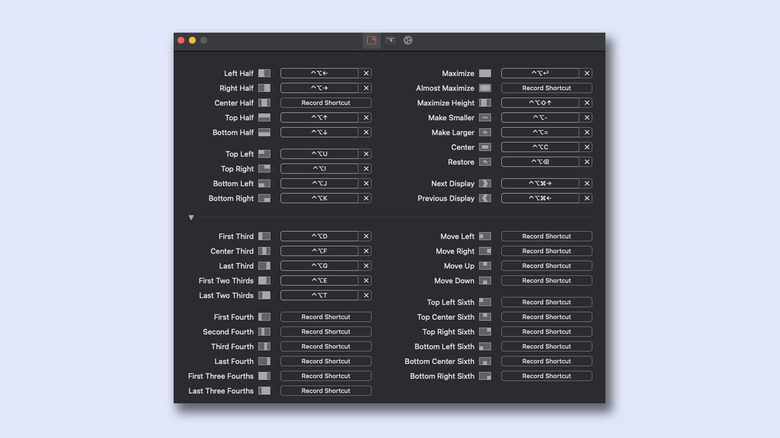Viewport: 780px width, 438px height.
Task: Clear the Right Half shortcut
Action: click(x=366, y=88)
